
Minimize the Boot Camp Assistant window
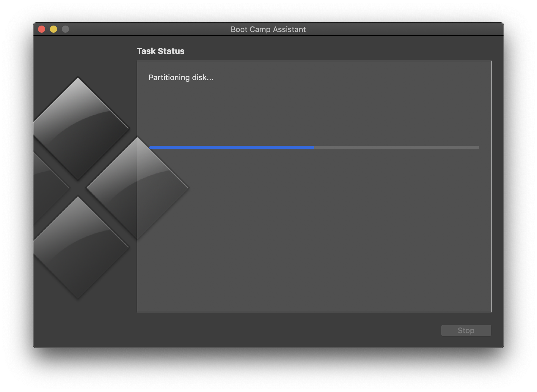pos(54,29)
